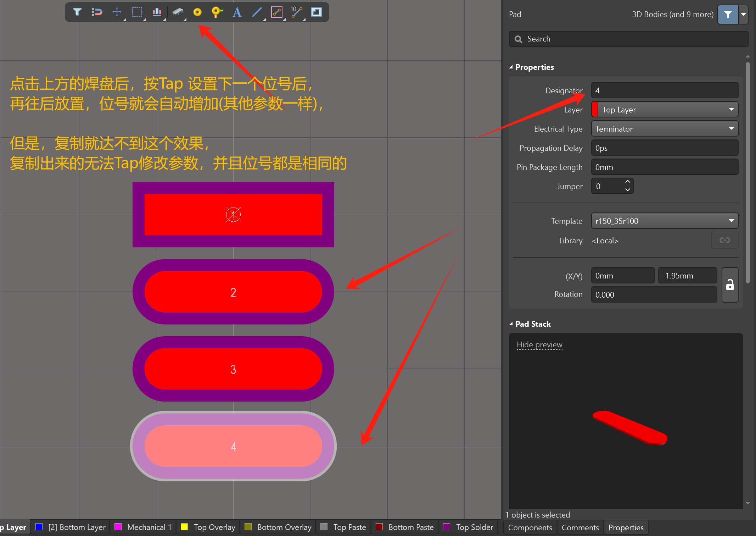Click the align objects tool
The height and width of the screenshot is (536, 756).
(x=157, y=12)
